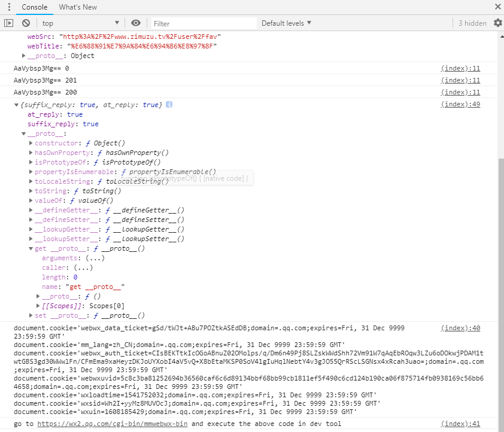Expand the propertyIsEnumerable function property
Image resolution: width=504 pixels, height=432 pixels.
point(31,172)
